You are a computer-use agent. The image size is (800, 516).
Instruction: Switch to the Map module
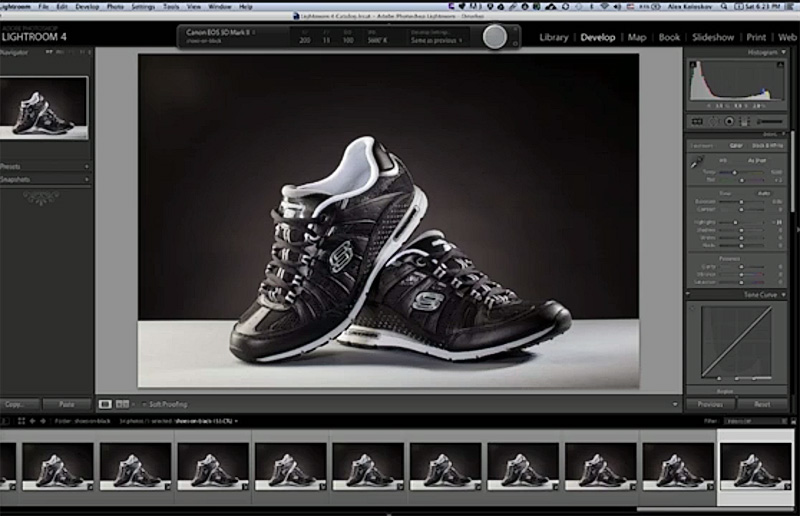[x=637, y=37]
